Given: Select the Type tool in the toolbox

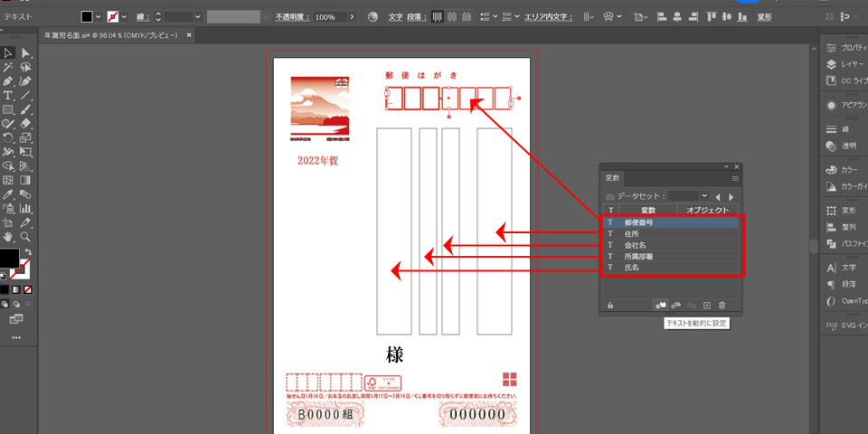Looking at the screenshot, I should point(8,95).
